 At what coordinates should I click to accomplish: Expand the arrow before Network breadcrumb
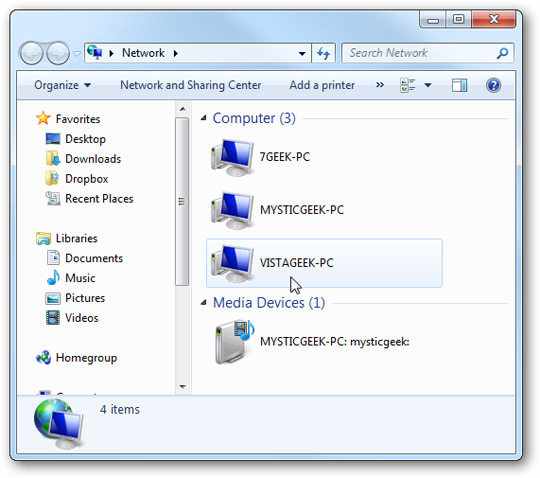(111, 53)
